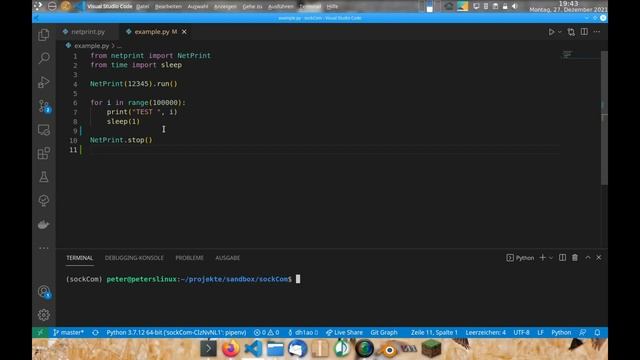Image resolution: width=640 pixels, height=360 pixels.
Task: Click the editor vertical scrollbar
Action: point(604,118)
